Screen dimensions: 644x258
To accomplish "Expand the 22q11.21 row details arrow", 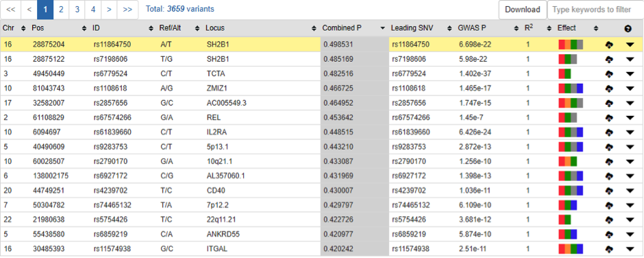I will 630,220.
